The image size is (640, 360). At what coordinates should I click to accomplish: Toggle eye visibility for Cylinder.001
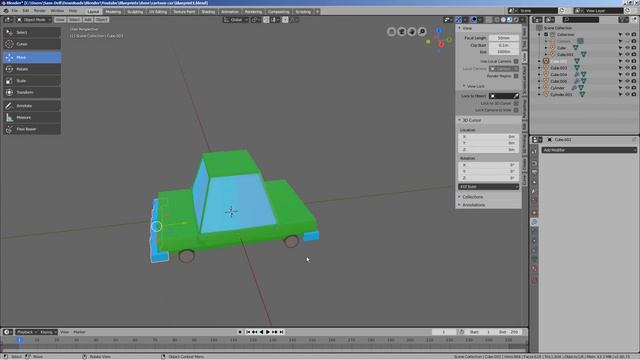[627, 94]
